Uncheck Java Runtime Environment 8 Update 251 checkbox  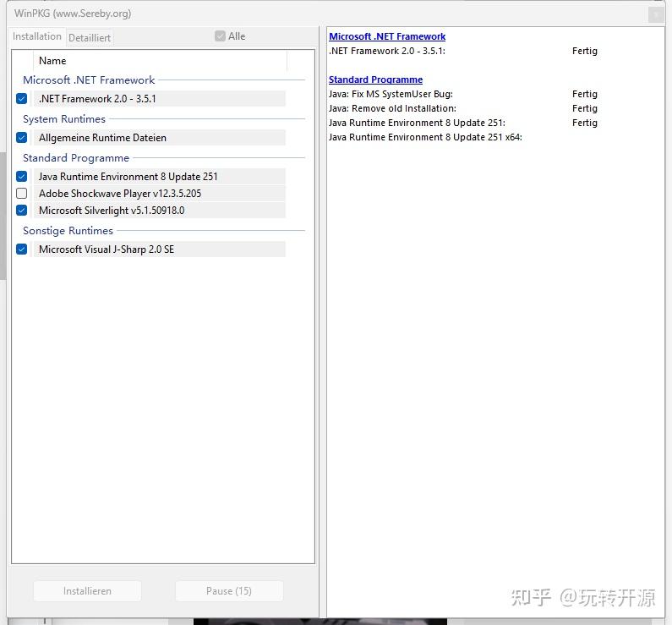21,177
